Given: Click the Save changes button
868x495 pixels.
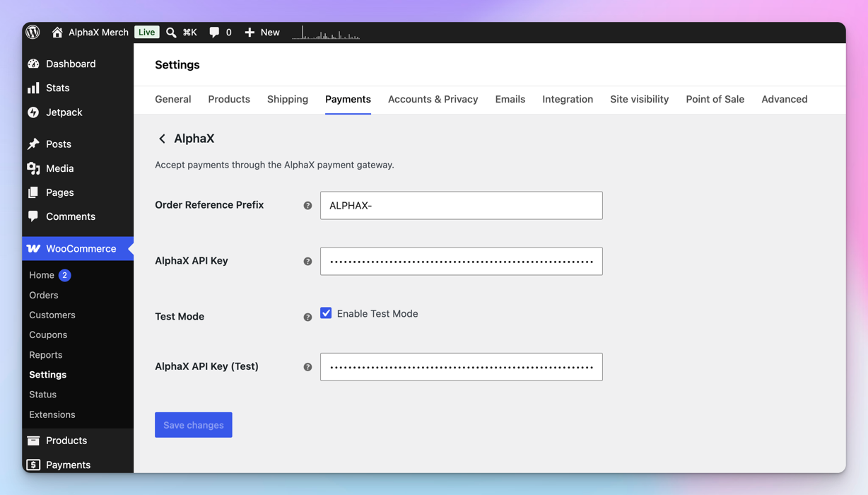Looking at the screenshot, I should click(194, 425).
